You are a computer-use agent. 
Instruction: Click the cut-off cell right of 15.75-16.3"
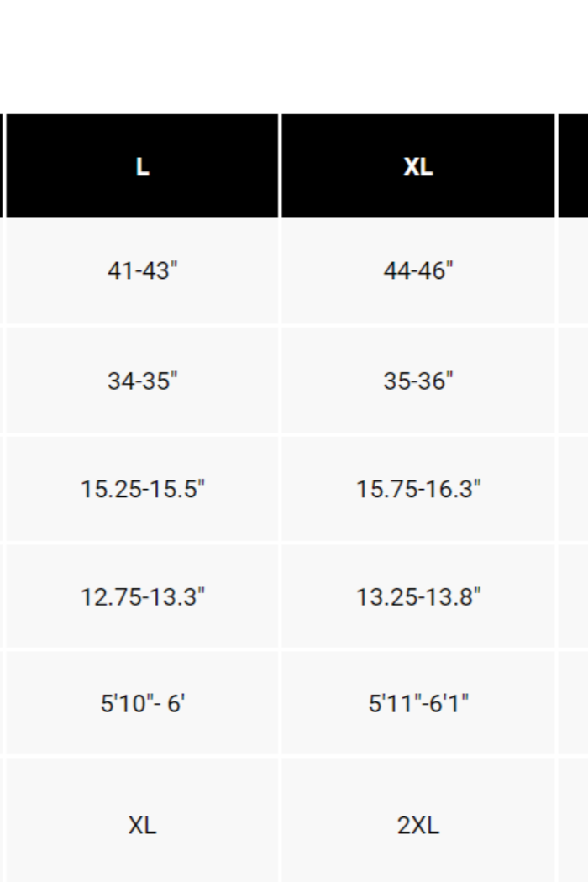[574, 488]
